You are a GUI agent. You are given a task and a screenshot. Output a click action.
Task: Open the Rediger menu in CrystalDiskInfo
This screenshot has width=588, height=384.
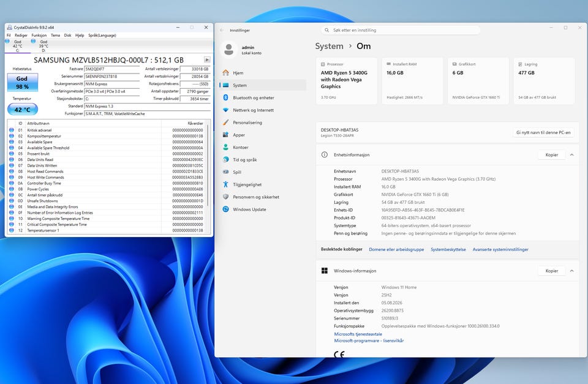click(x=21, y=36)
